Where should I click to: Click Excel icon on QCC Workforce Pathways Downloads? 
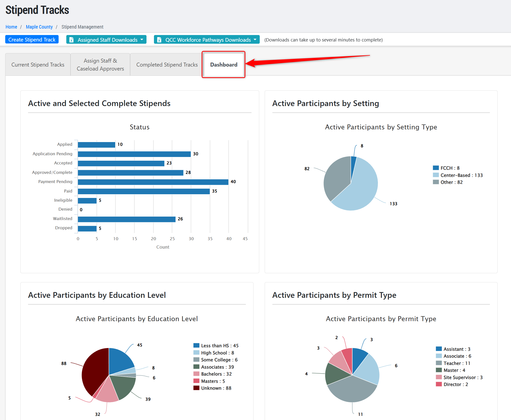point(159,40)
